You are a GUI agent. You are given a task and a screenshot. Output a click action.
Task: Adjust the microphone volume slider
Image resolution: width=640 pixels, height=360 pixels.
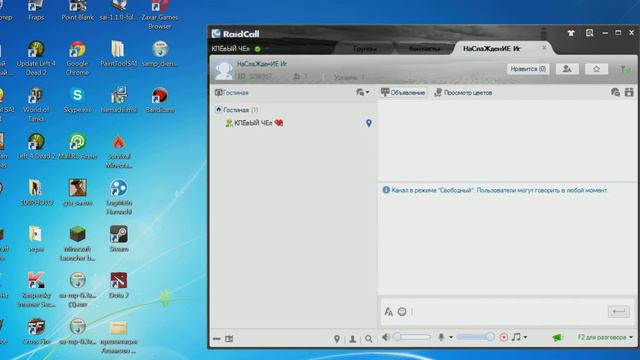click(x=476, y=337)
